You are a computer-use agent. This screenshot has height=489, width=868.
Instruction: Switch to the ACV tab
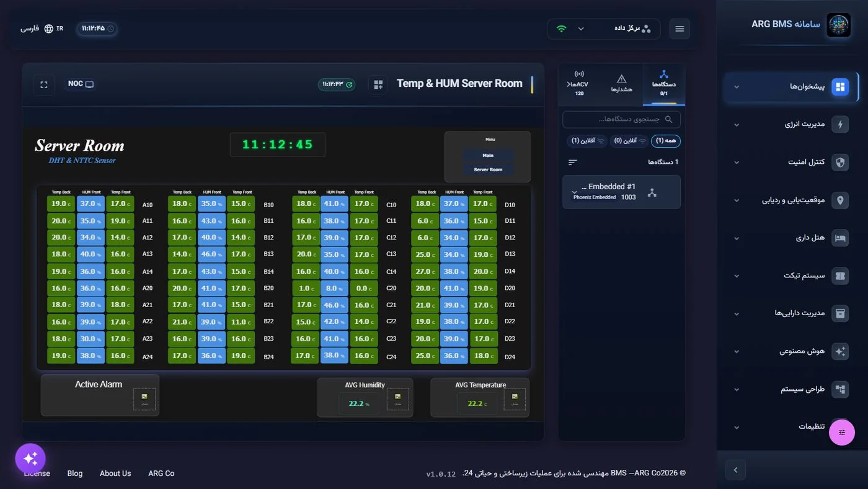tap(579, 84)
